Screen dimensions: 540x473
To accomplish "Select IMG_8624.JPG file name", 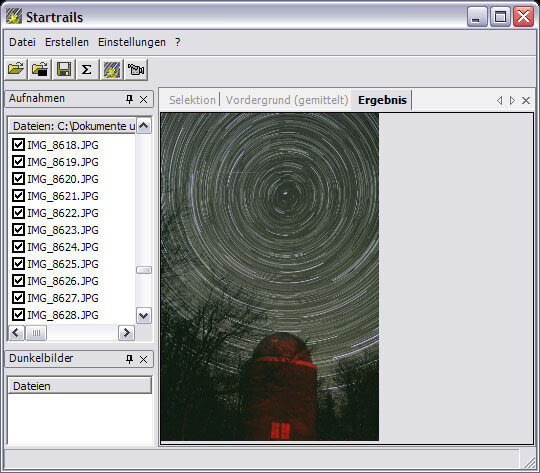I will coord(63,247).
